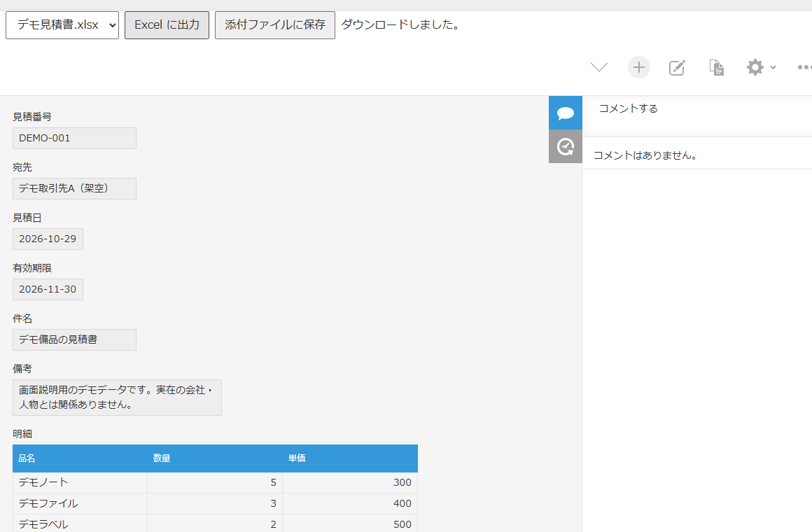812x532 pixels.
Task: Switch to the comments tab icon
Action: point(566,113)
